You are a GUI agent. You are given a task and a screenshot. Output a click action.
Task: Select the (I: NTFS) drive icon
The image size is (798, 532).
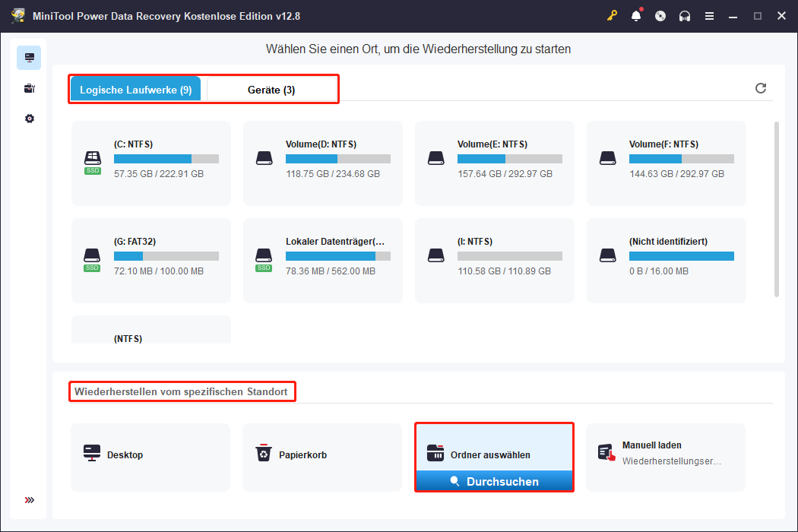coord(435,255)
